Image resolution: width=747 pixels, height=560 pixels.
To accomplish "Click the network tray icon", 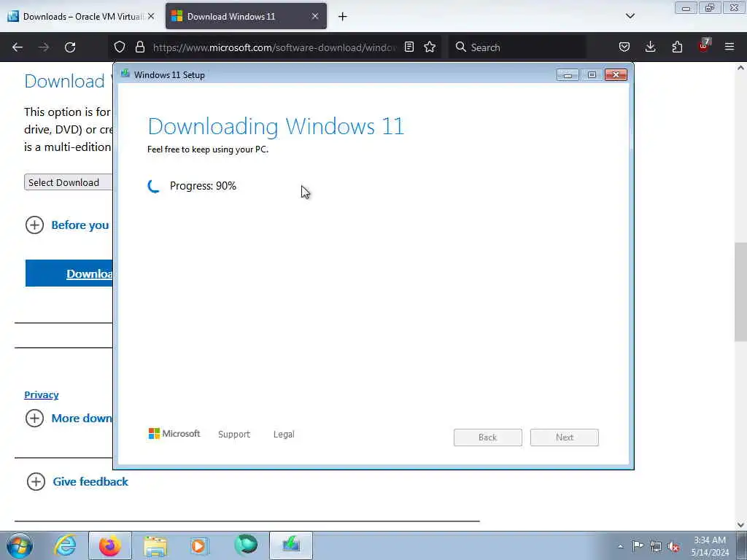I will tap(656, 546).
